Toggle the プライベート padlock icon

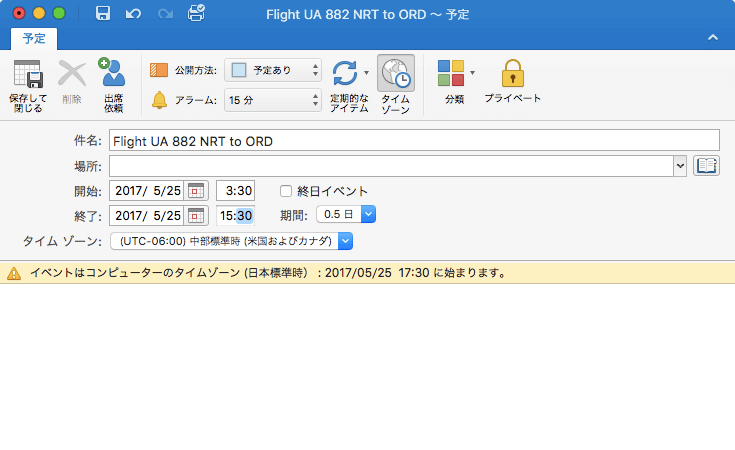click(512, 73)
